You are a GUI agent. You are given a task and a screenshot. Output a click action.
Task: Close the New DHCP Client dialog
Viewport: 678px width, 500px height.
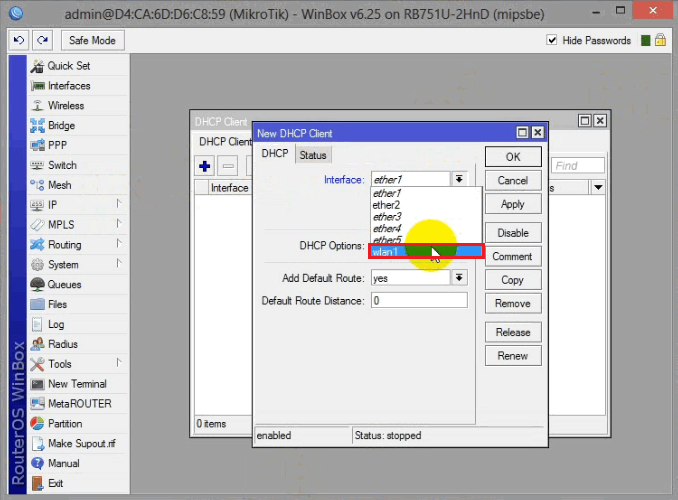point(537,132)
